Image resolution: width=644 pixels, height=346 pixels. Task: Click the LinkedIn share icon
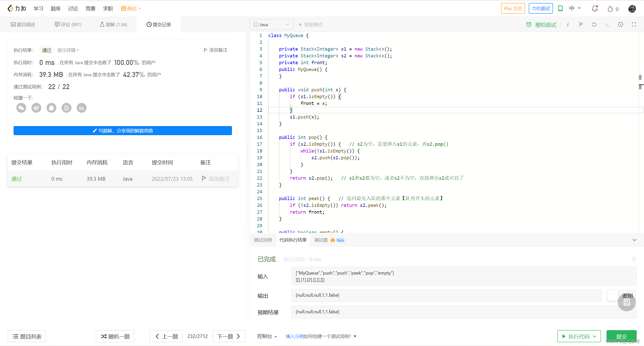[x=81, y=108]
